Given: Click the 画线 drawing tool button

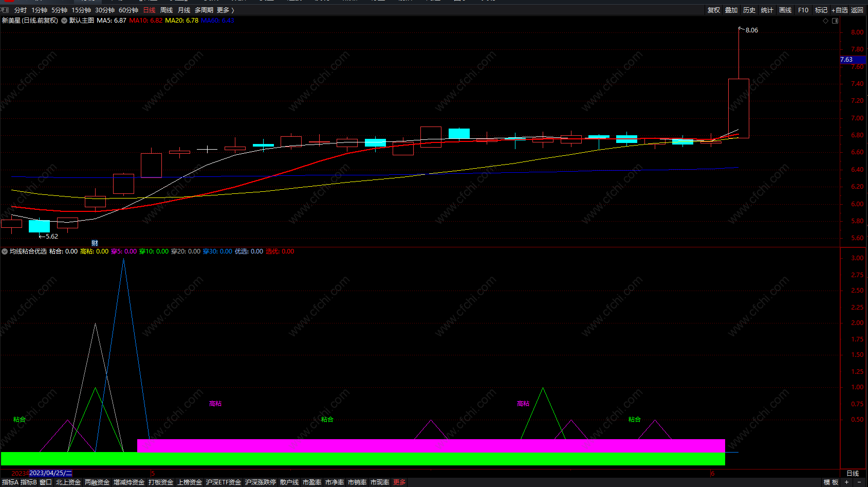Looking at the screenshot, I should click(785, 10).
